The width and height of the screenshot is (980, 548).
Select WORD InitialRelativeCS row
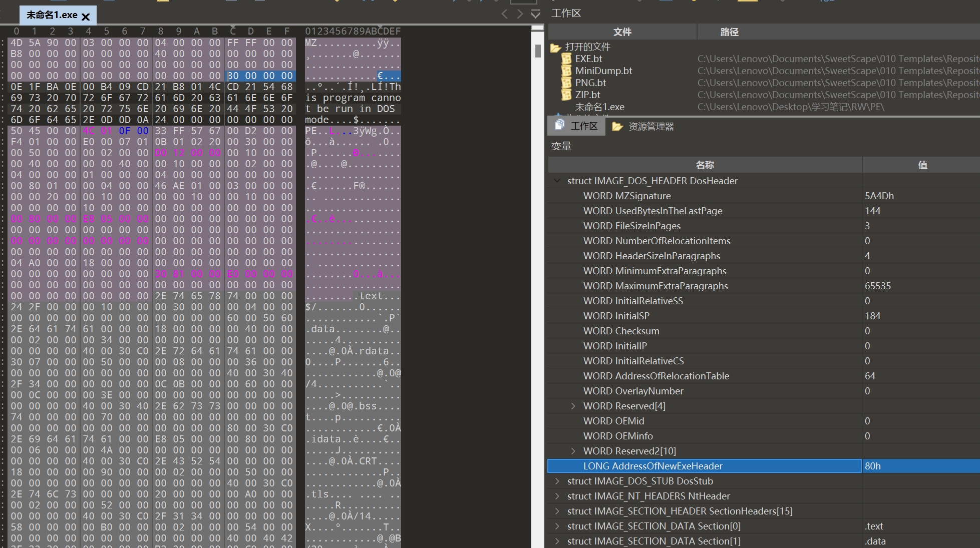pos(764,361)
